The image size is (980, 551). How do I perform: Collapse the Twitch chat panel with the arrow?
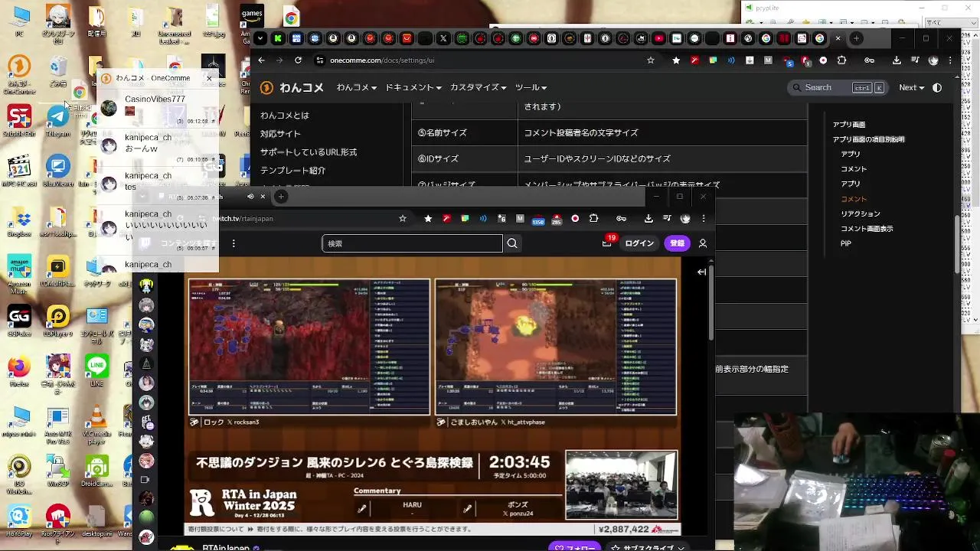coord(702,272)
